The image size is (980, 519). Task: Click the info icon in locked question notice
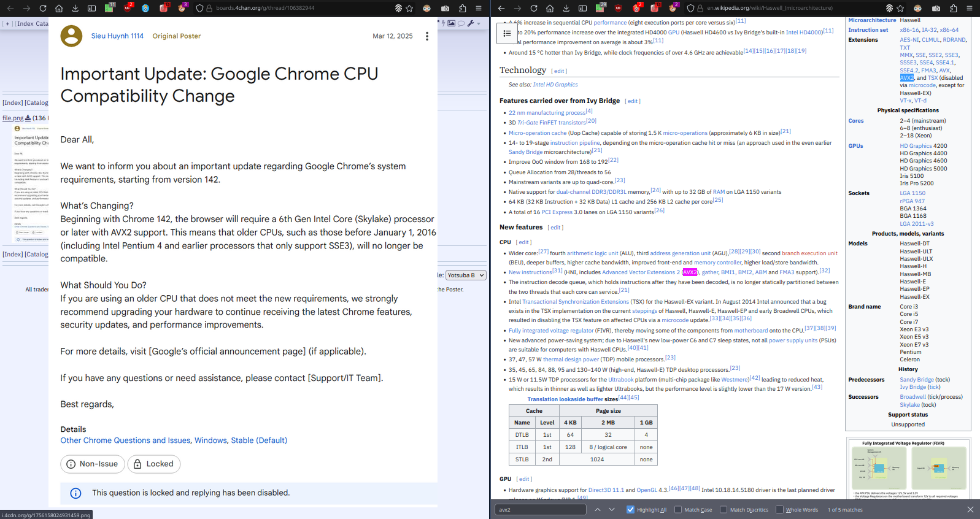(75, 493)
